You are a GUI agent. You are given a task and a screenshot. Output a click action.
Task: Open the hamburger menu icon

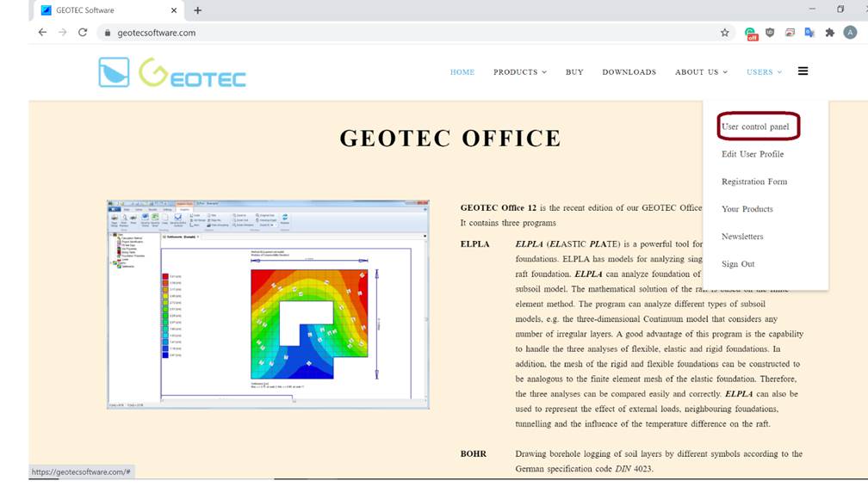(x=803, y=71)
